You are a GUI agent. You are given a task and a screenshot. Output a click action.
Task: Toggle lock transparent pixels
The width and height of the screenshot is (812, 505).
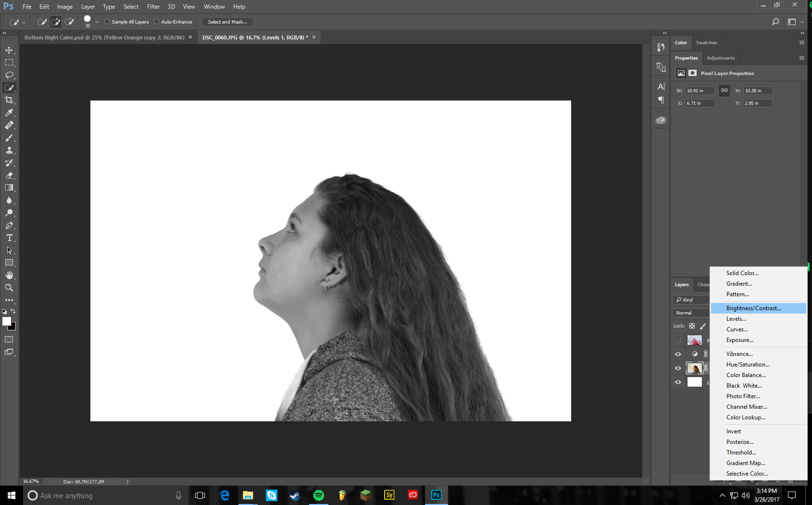coord(692,326)
